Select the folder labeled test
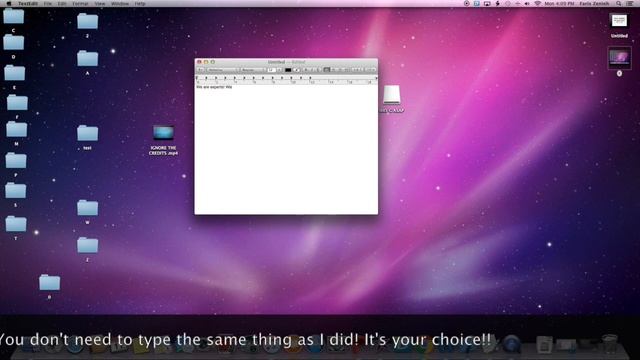Viewport: 640px width, 360px height. pos(87,133)
